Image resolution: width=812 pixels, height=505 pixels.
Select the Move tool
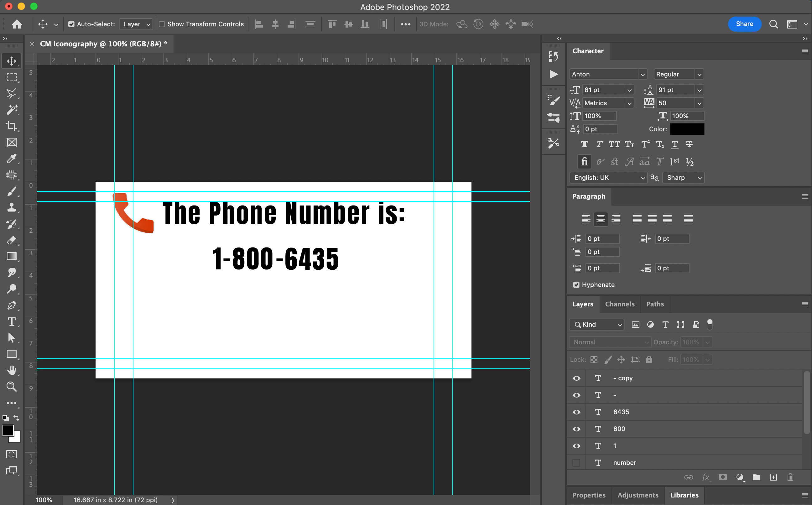[12, 61]
